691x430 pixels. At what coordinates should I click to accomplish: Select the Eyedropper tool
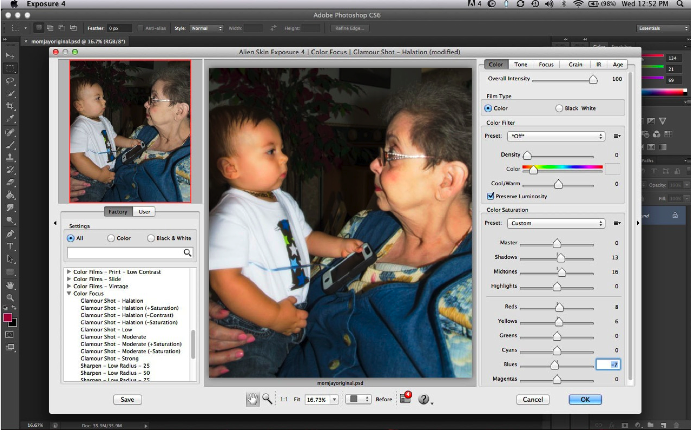click(x=10, y=119)
